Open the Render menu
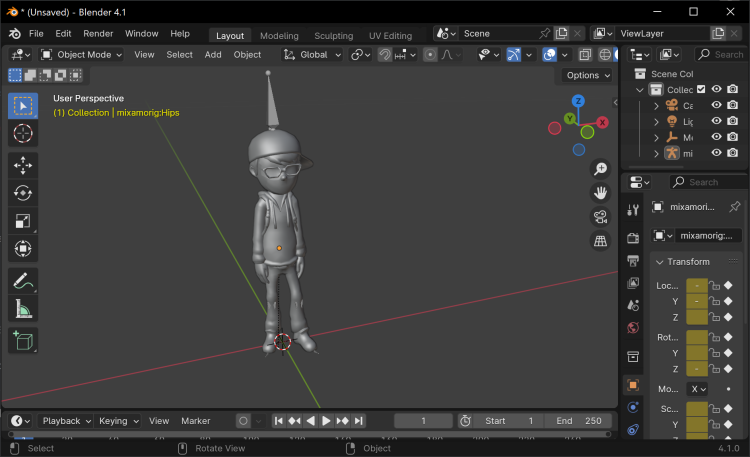 pos(98,33)
